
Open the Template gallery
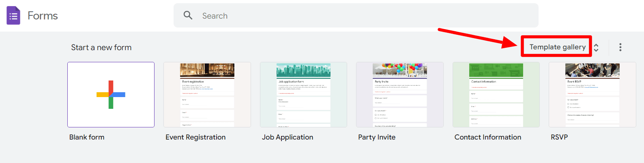coord(557,47)
